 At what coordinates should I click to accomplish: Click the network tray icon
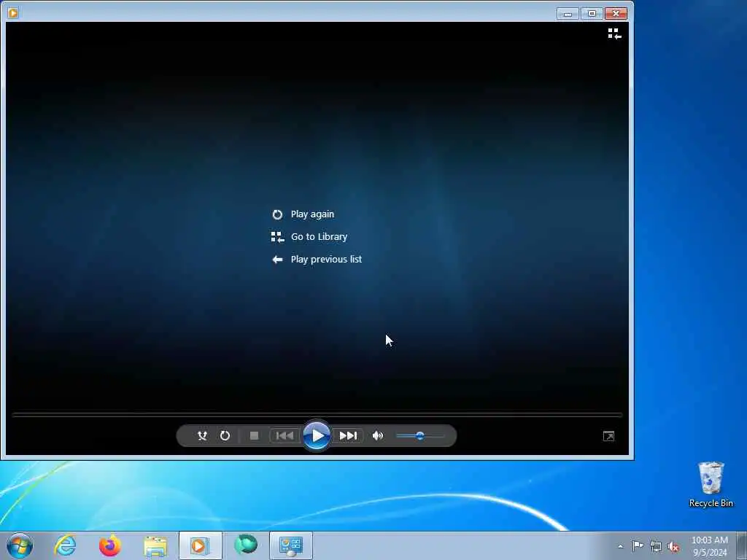click(656, 546)
